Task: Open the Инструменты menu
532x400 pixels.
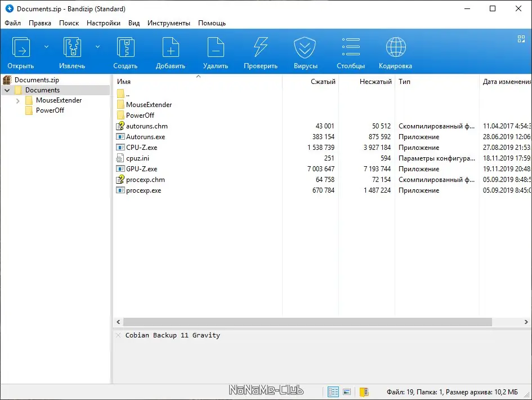Action: click(x=169, y=23)
